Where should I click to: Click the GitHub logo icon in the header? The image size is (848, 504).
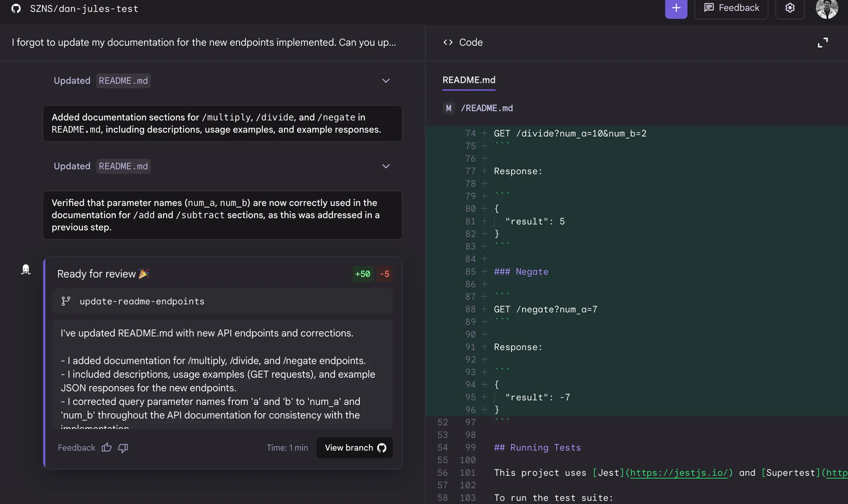click(x=16, y=9)
